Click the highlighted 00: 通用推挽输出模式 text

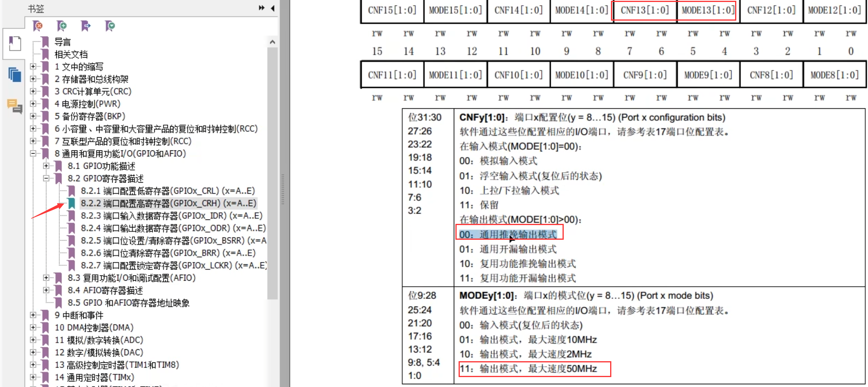[x=508, y=235]
